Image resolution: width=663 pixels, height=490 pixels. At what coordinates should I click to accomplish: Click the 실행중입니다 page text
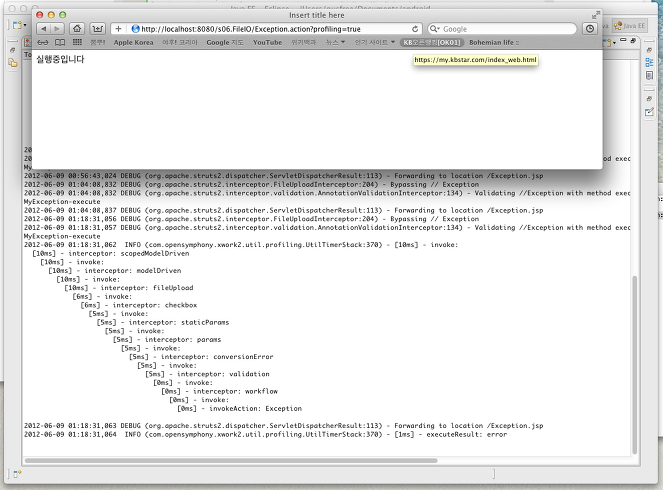tap(60, 59)
